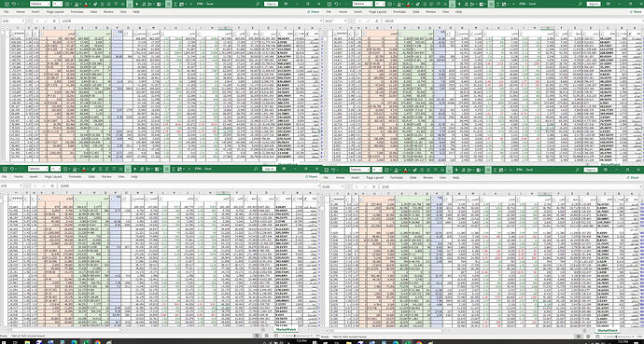Open Tahoma font dropdown in top-left window
The width and height of the screenshot is (644, 344).
[x=49, y=4]
